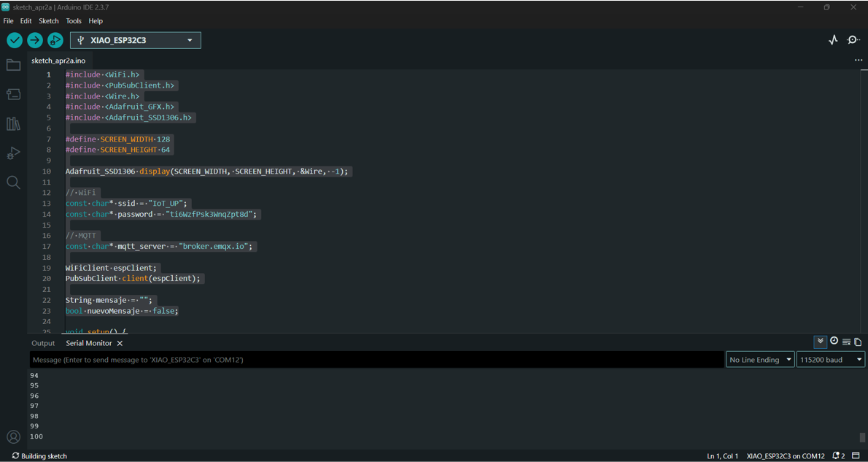Image resolution: width=868 pixels, height=462 pixels.
Task: Open the editor tab more-options ellipsis
Action: click(x=859, y=60)
